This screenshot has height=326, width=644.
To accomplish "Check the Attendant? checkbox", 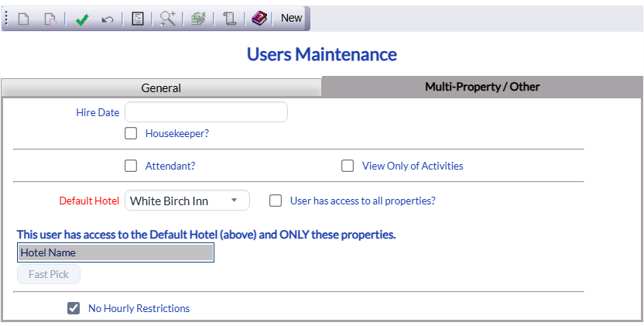I will click(x=131, y=166).
